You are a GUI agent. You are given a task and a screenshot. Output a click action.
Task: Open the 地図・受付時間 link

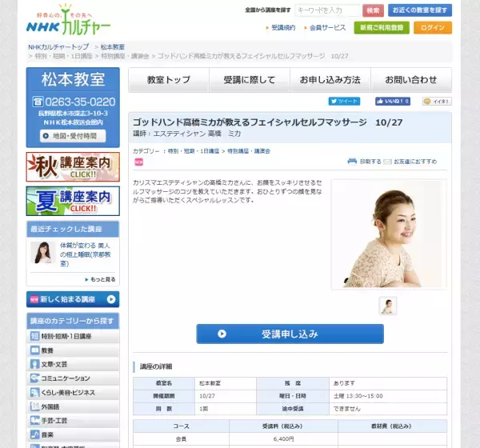point(73,136)
